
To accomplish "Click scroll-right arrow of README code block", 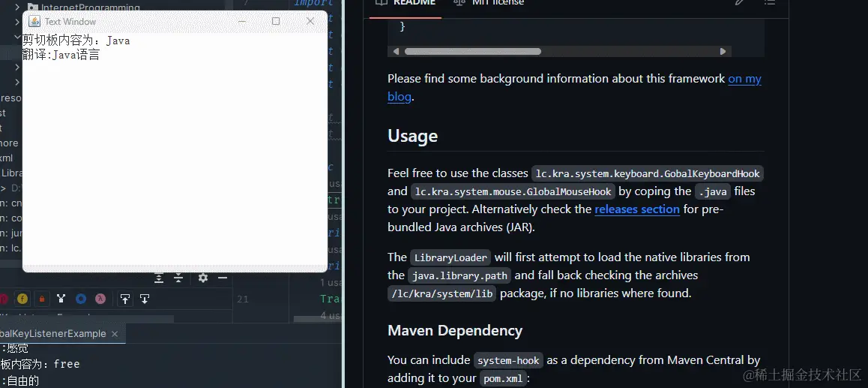I will pos(723,52).
